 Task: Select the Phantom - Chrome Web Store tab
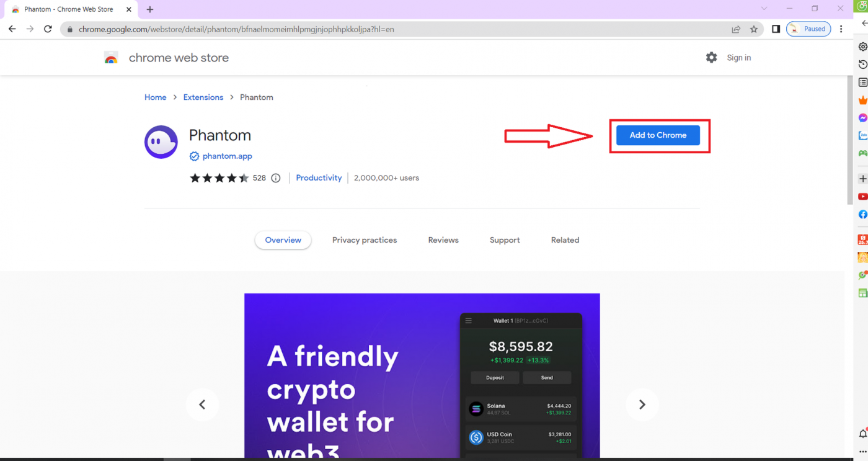point(69,9)
